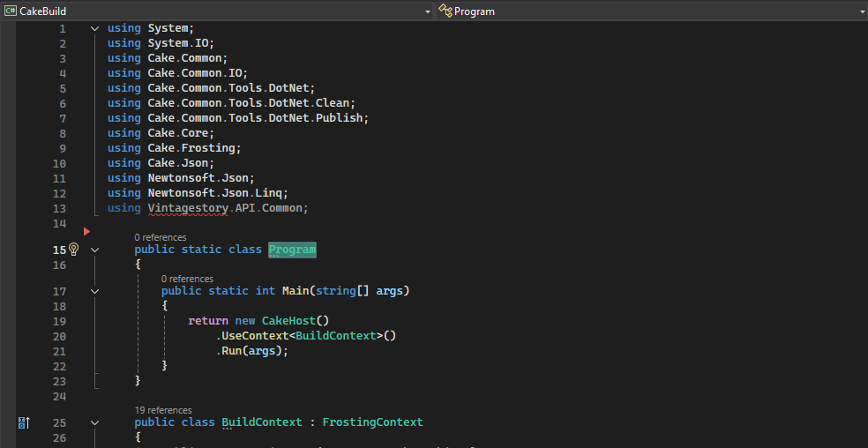Open the Program type dropdown arrow

pyautogui.click(x=862, y=11)
